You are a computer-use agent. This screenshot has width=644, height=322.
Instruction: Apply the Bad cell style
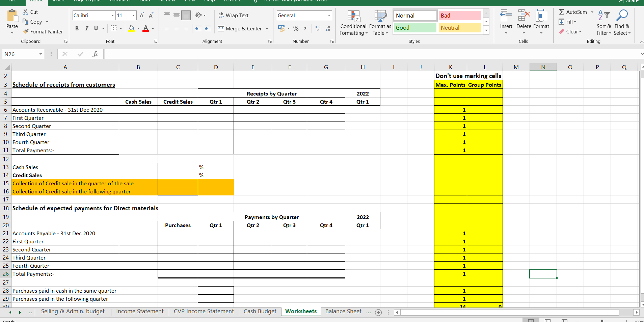[x=460, y=16]
